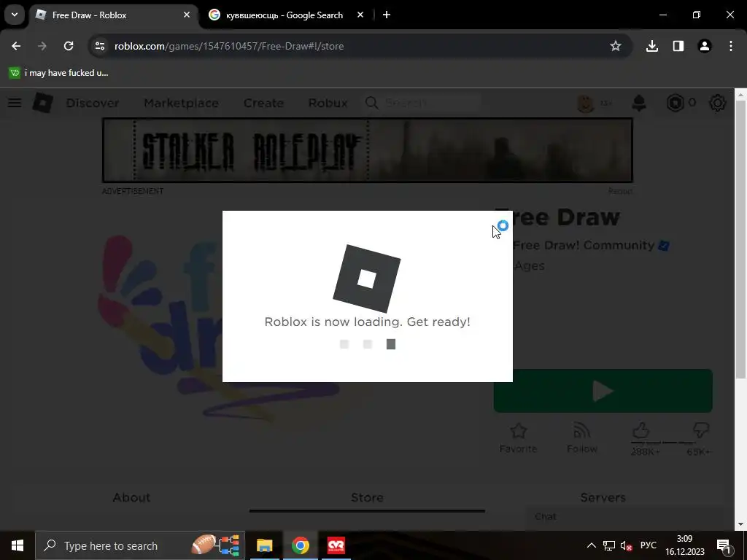Viewport: 747px width, 560px height.
Task: Open Robux in Roblox navigation
Action: (328, 103)
